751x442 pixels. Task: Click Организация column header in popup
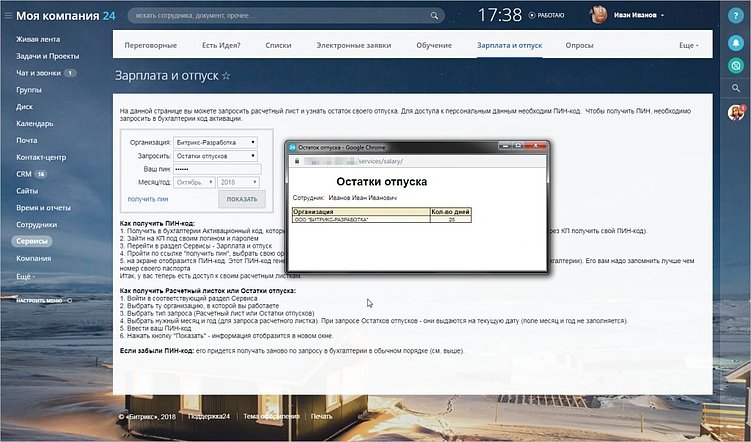pos(361,212)
